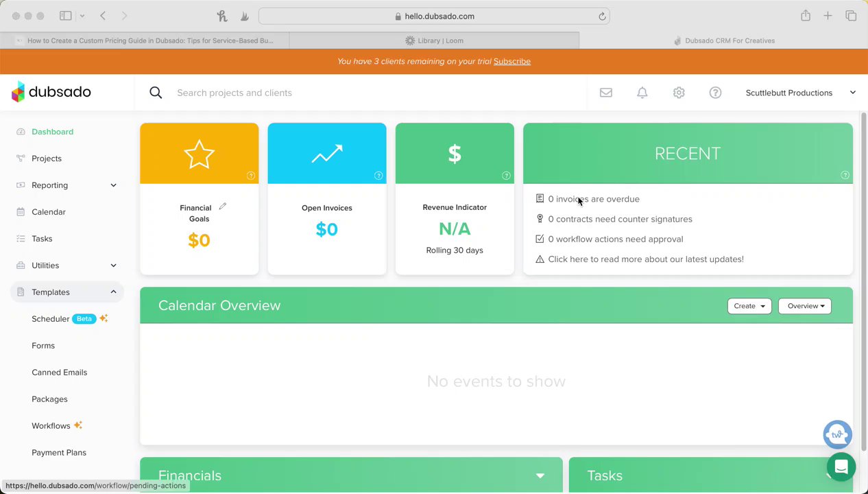
Task: Click the Safari forward arrow
Action: 124,16
